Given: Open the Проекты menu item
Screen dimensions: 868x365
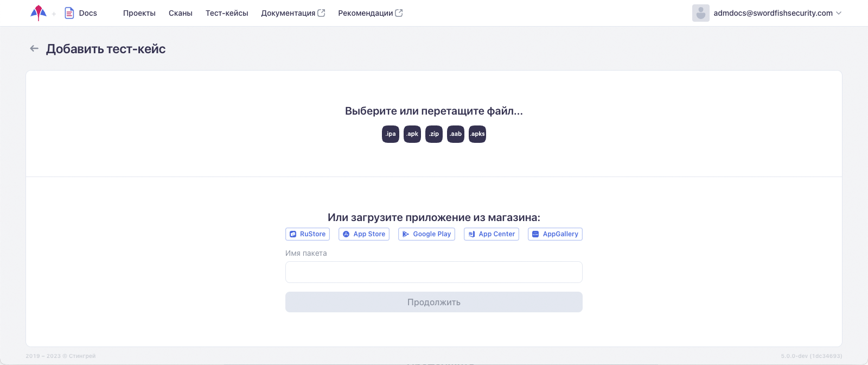Looking at the screenshot, I should point(139,13).
